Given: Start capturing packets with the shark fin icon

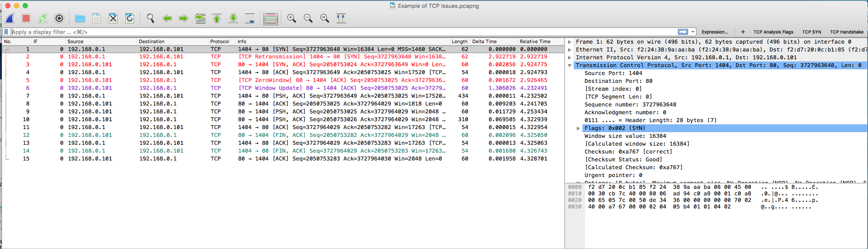Looking at the screenshot, I should (10, 18).
